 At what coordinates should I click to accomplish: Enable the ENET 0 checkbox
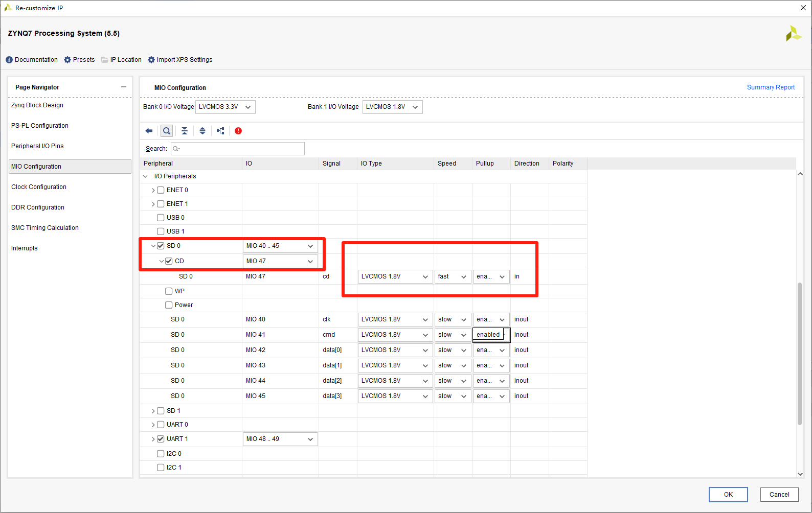point(161,190)
